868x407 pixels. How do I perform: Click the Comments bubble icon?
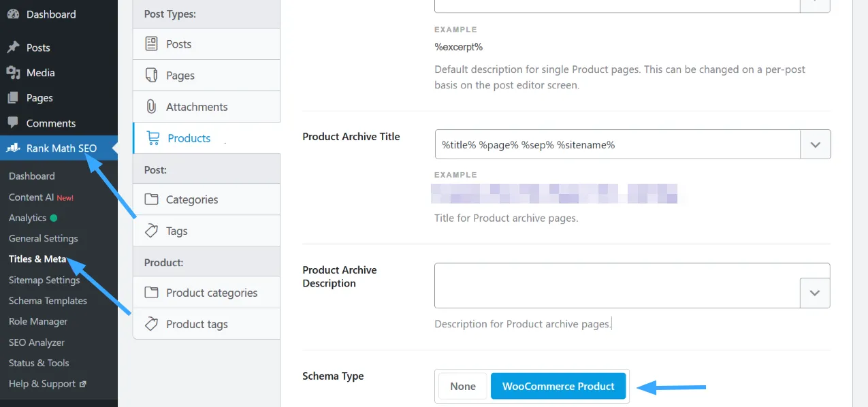tap(13, 123)
